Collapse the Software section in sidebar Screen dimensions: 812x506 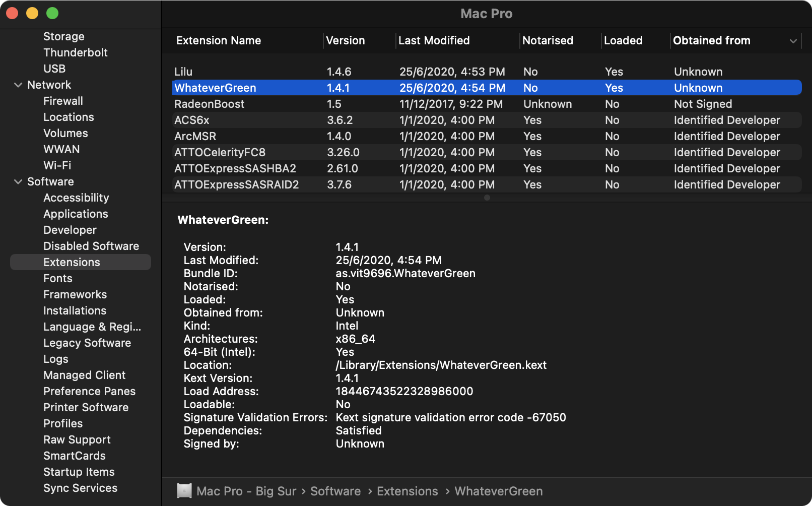[18, 181]
